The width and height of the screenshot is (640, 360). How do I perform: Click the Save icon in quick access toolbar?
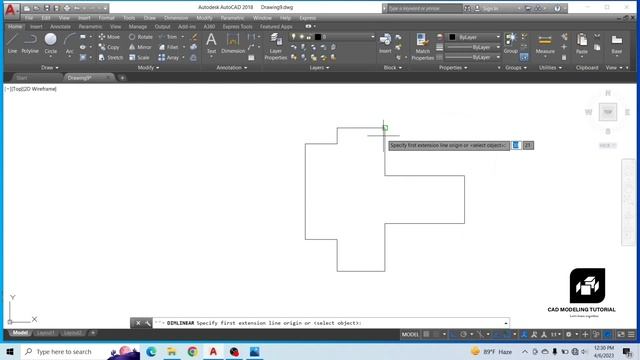point(47,8)
